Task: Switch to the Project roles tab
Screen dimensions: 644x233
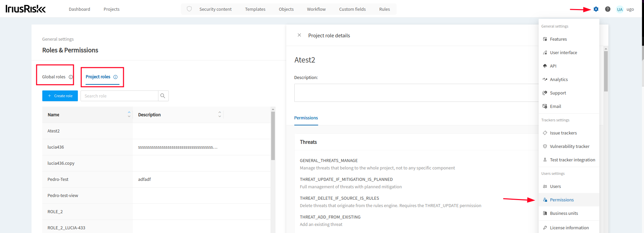Action: pyautogui.click(x=98, y=77)
